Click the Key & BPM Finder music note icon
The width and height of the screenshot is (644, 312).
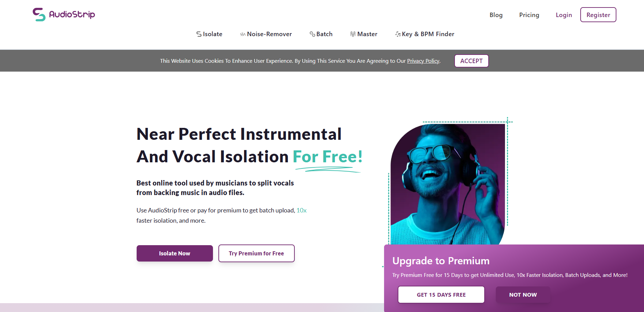(x=398, y=34)
